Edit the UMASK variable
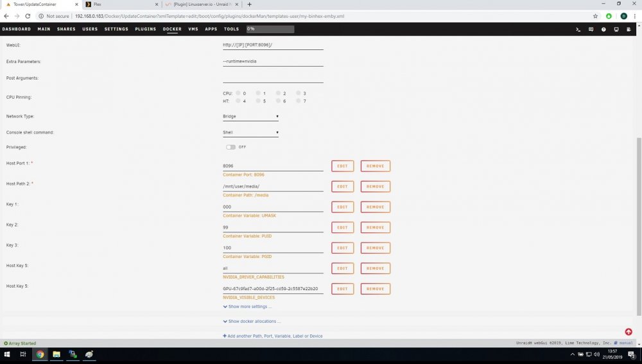The width and height of the screenshot is (642, 364). pyautogui.click(x=342, y=207)
